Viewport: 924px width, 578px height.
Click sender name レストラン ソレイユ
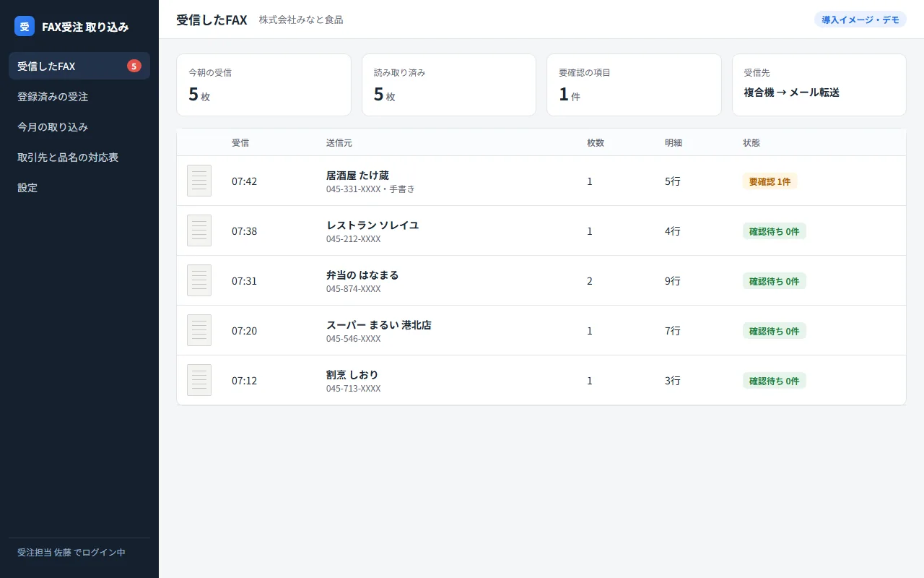tap(372, 225)
